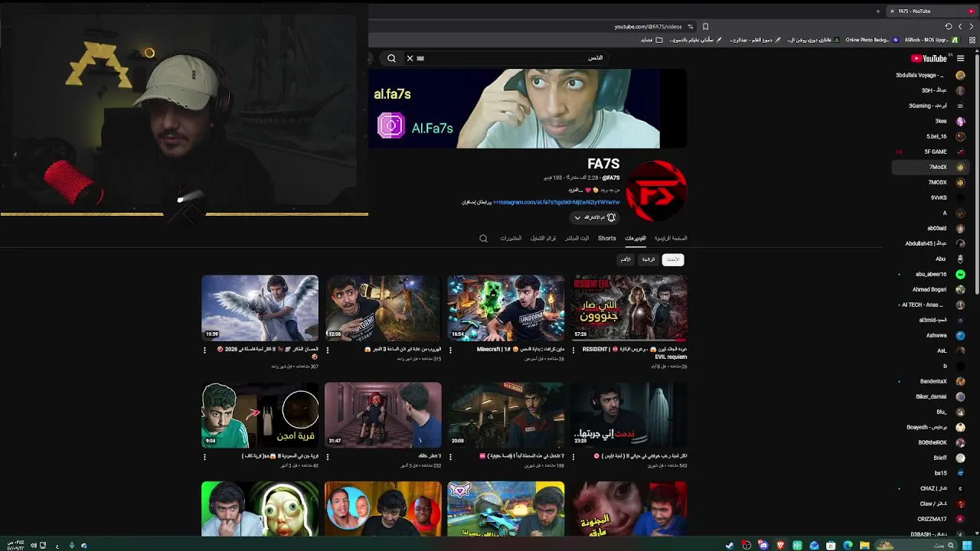The image size is (980, 551).
Task: Sort videos by Latest chip
Action: 672,259
